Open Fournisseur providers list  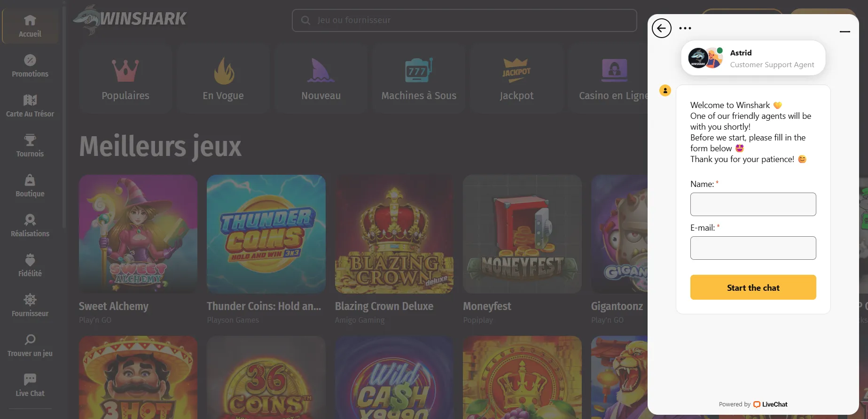[x=30, y=306]
